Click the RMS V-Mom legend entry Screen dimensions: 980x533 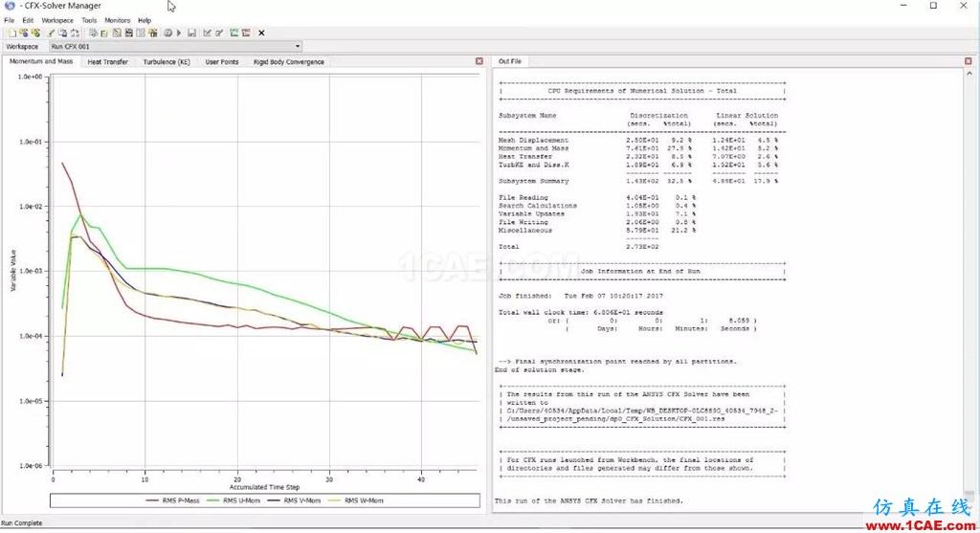click(294, 500)
